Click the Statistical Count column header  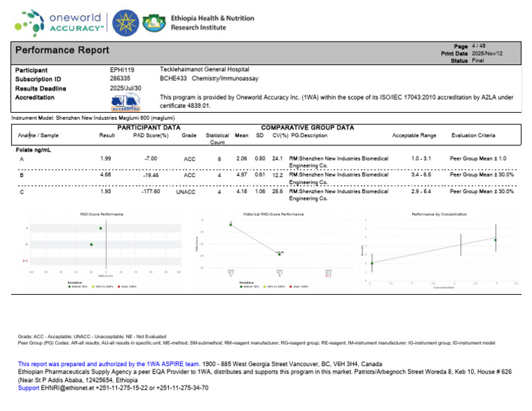[x=217, y=138]
